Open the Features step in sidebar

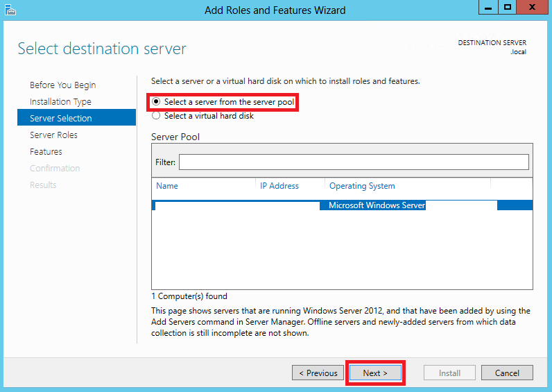point(46,151)
